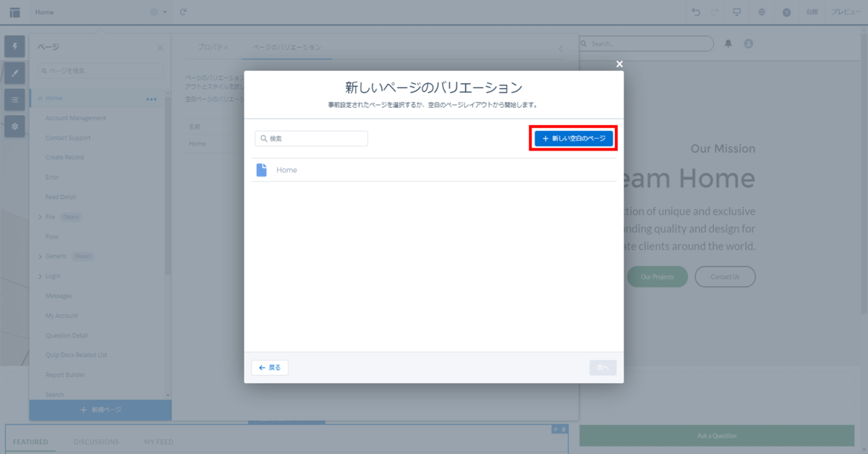Click the ページを検索 search field
This screenshot has width=868, height=454.
(101, 71)
